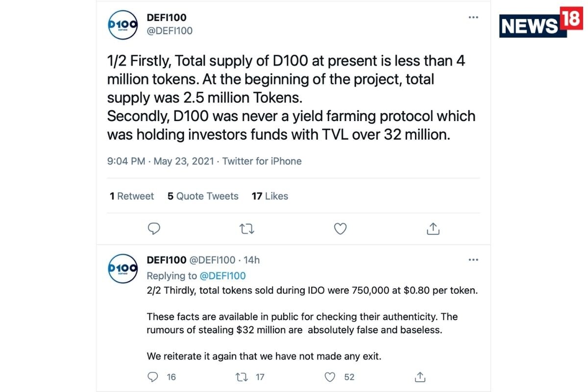588x392 pixels.
Task: Click the 1 Retweet count
Action: (131, 196)
